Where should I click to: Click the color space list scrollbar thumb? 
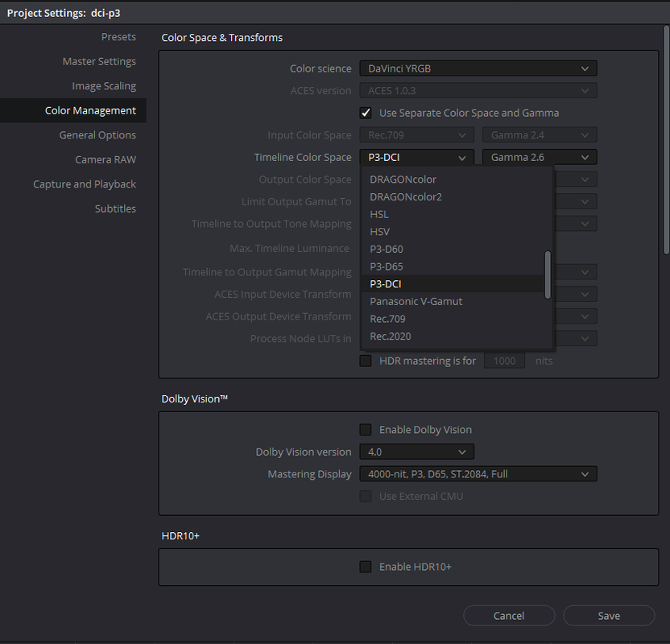click(548, 275)
